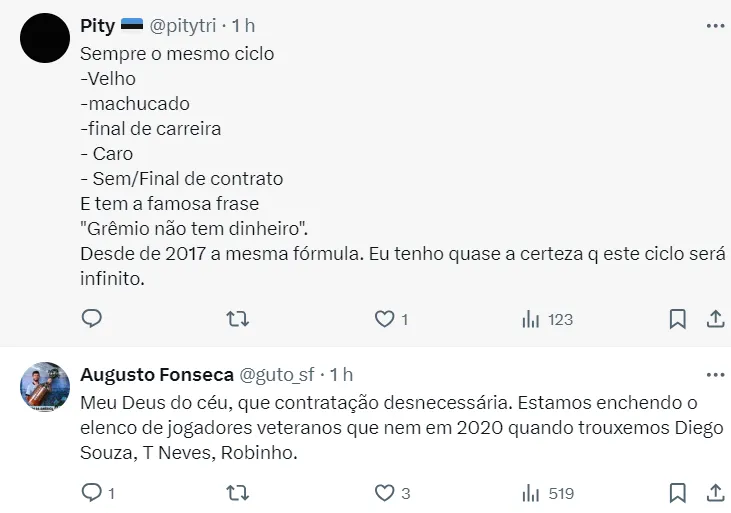Viewport: 731px width, 513px height.
Task: Like Pity's tweet
Action: [385, 319]
